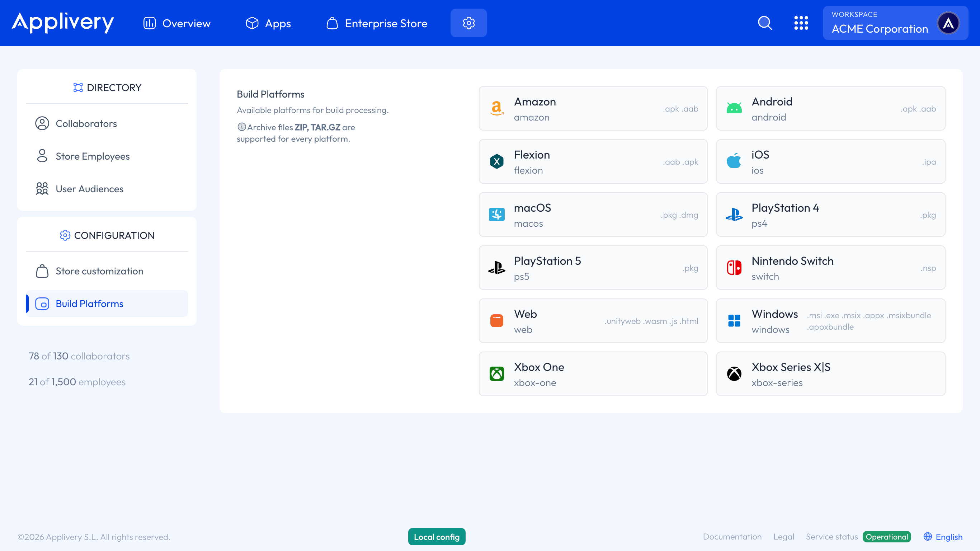Click the PlayStation 5 logo icon
980x551 pixels.
coord(497,268)
